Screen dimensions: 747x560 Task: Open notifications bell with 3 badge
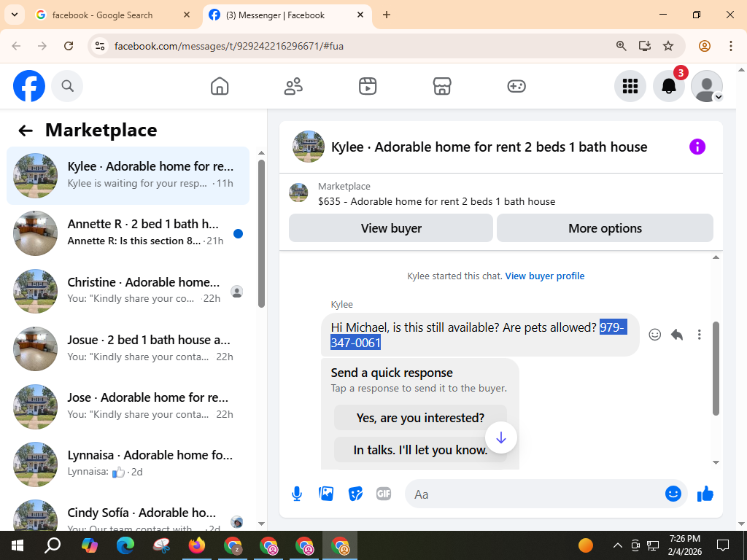pos(669,86)
